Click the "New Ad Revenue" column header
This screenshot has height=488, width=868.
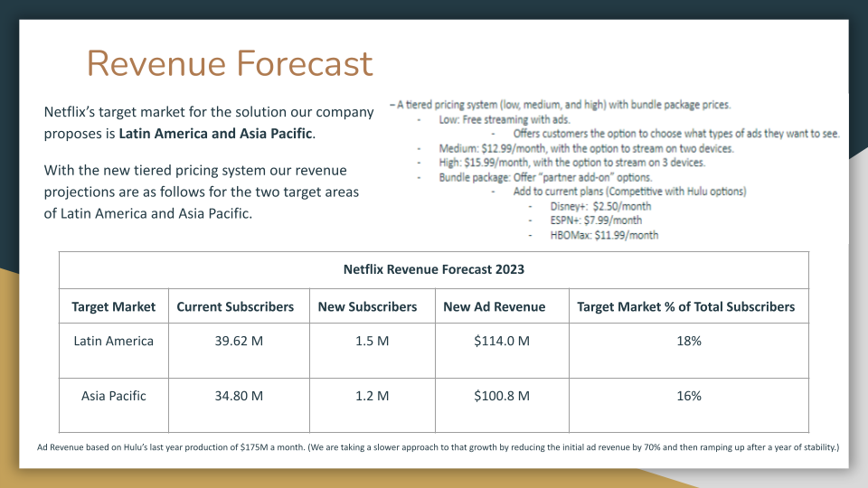tap(494, 306)
